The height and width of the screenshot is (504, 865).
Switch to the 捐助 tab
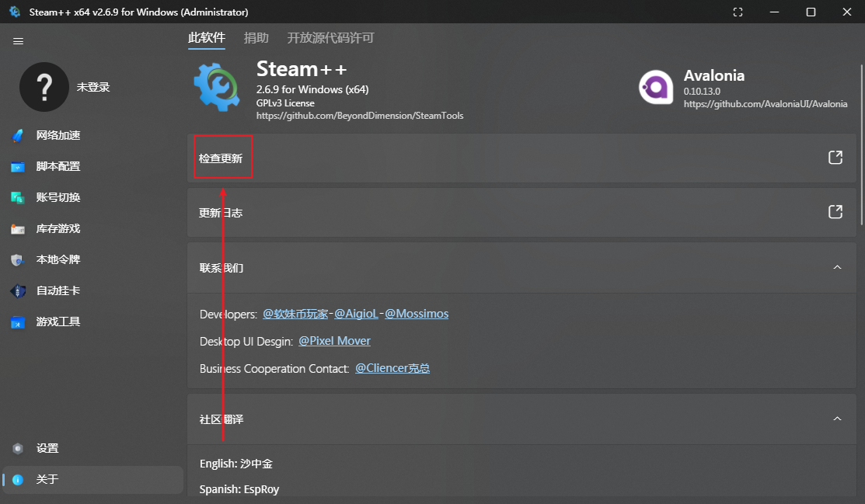tap(256, 38)
